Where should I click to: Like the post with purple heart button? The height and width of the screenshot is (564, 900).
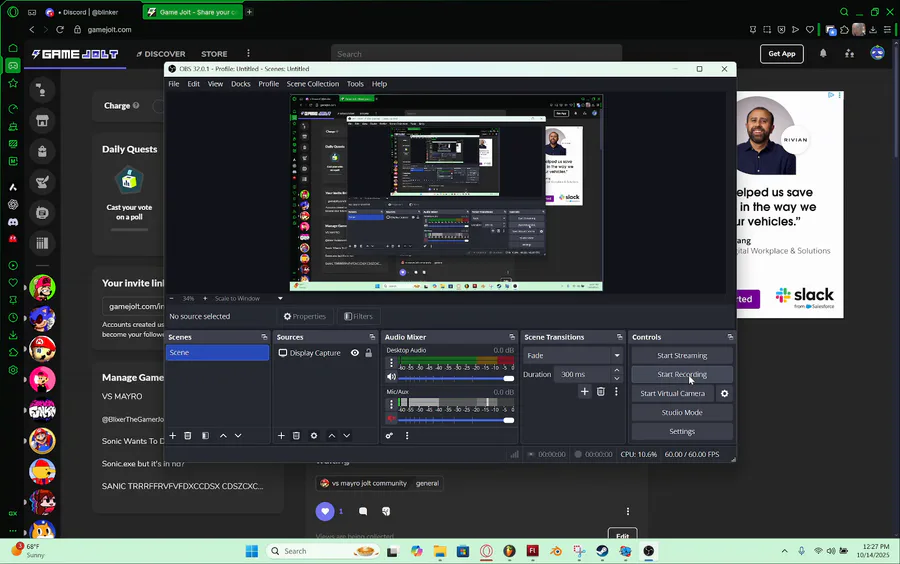pos(325,511)
